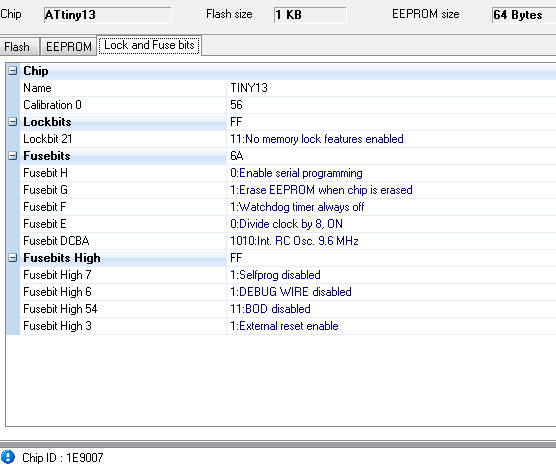The width and height of the screenshot is (556, 466).
Task: Select the chip Name value TINY13
Action: pyautogui.click(x=249, y=88)
